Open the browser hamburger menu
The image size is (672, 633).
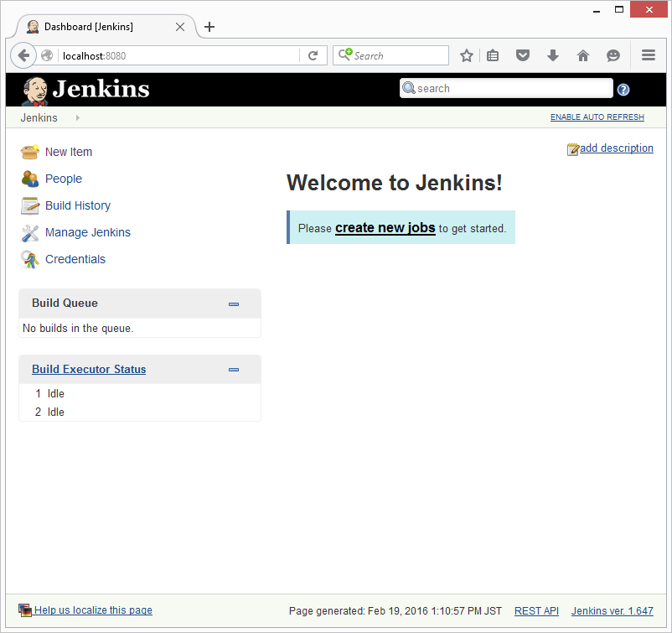(x=649, y=54)
